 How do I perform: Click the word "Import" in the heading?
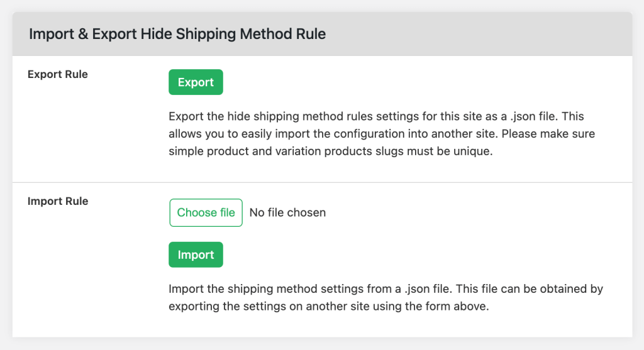click(x=51, y=34)
